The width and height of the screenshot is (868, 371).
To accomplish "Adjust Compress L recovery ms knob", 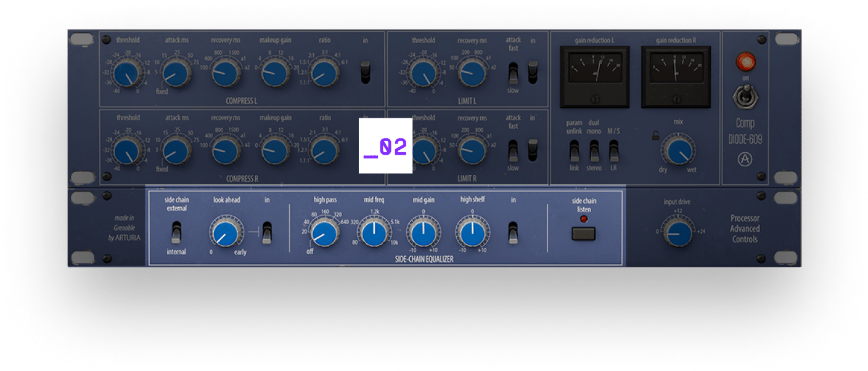I will coord(226,73).
